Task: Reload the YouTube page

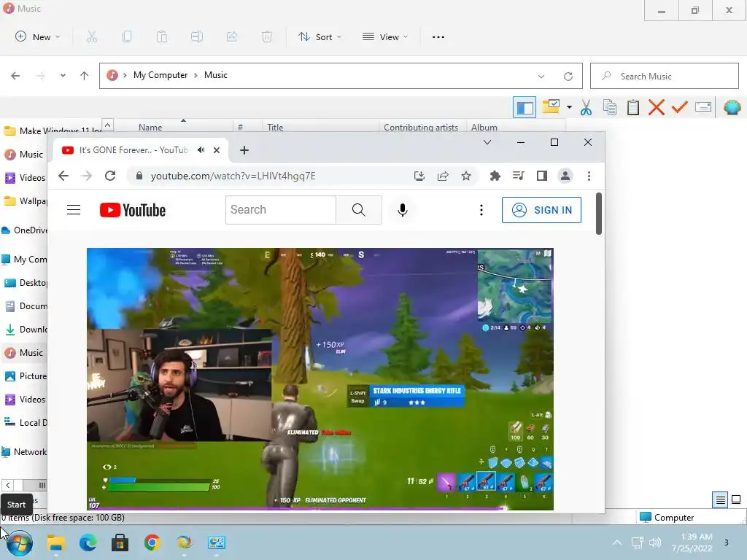Action: pyautogui.click(x=110, y=176)
